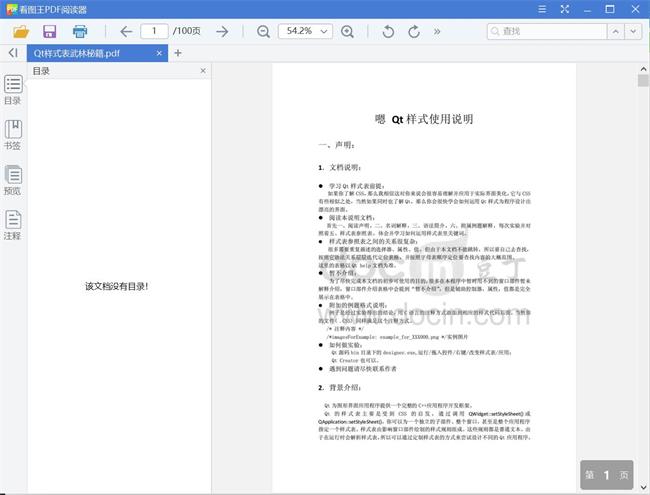Open the 注释 annotations sidebar icon
The image size is (650, 495).
(13, 225)
